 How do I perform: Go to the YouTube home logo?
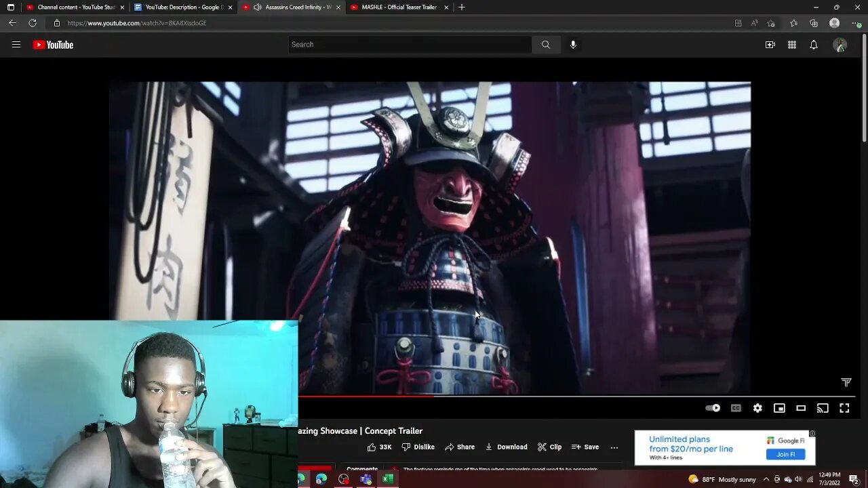53,45
